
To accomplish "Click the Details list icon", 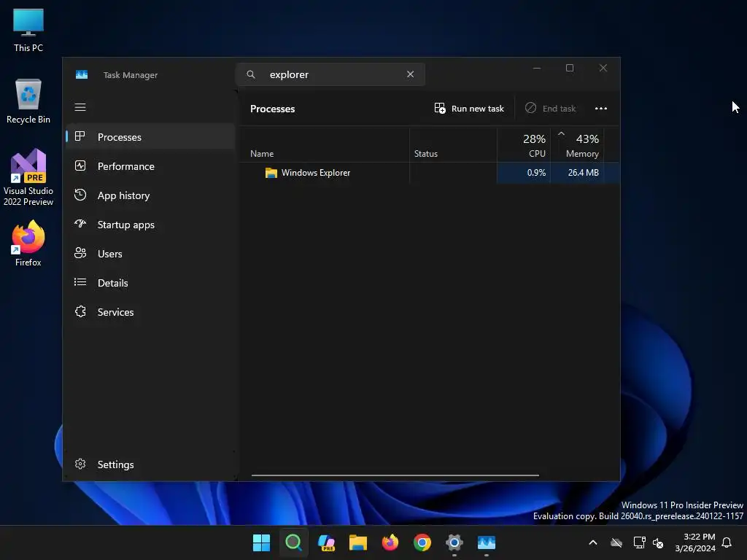I will click(x=80, y=282).
